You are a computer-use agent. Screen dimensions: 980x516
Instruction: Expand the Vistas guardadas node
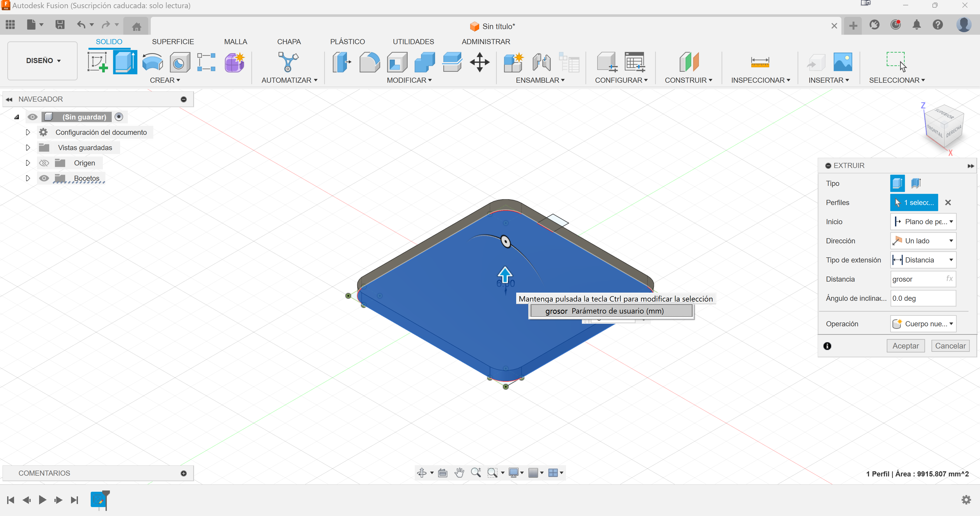coord(28,147)
